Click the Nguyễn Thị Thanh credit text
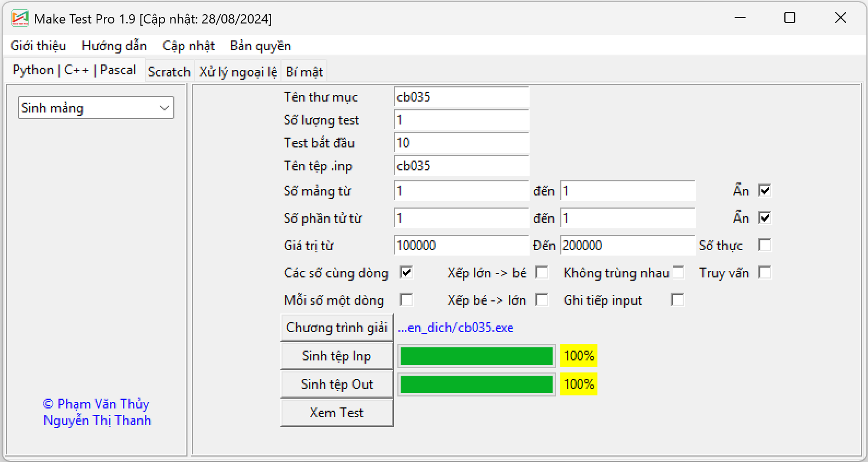The height and width of the screenshot is (462, 868). tap(97, 420)
